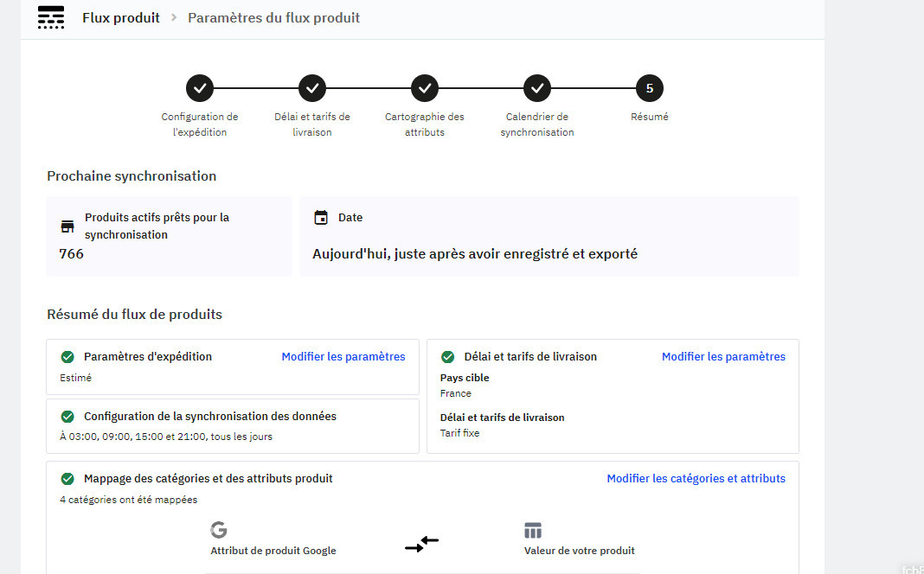Viewport: 924px width, 574px height.
Task: Click the store icon beside Produits actifs
Action: [67, 226]
